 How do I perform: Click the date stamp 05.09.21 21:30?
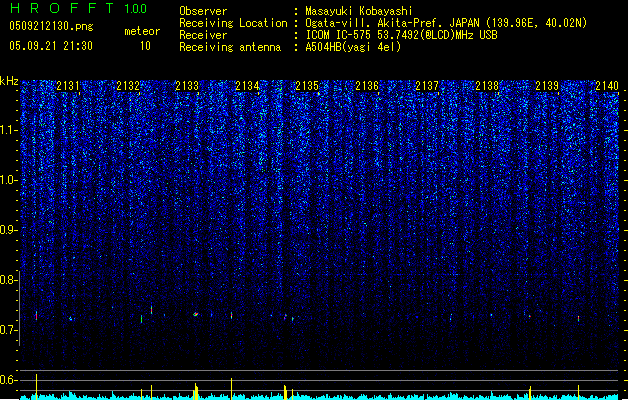51,46
